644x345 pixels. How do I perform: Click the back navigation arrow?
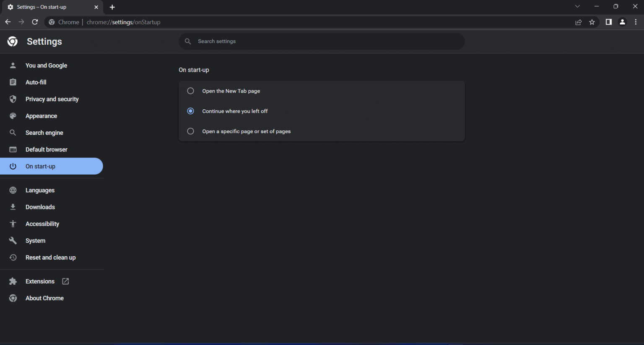click(x=8, y=22)
